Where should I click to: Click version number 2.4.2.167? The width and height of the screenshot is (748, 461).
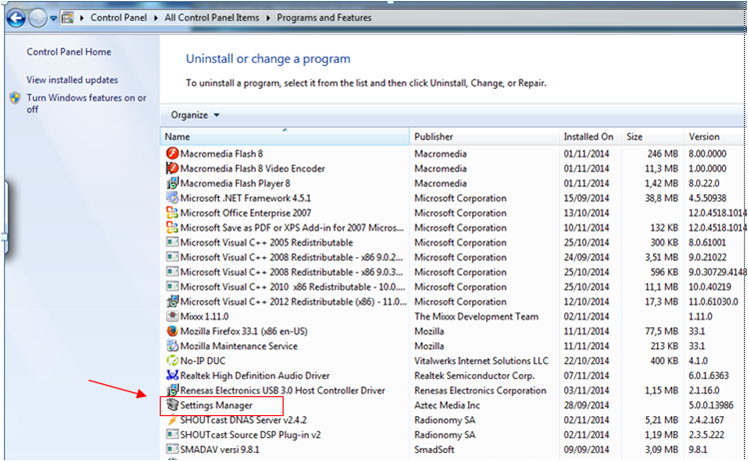706,420
